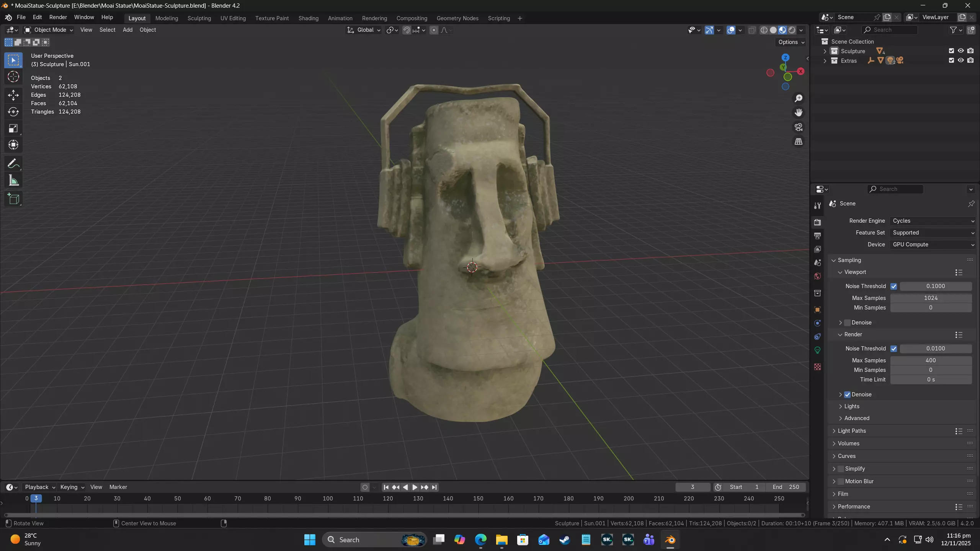This screenshot has width=980, height=551.
Task: Open the Render menu
Action: pos(58,17)
